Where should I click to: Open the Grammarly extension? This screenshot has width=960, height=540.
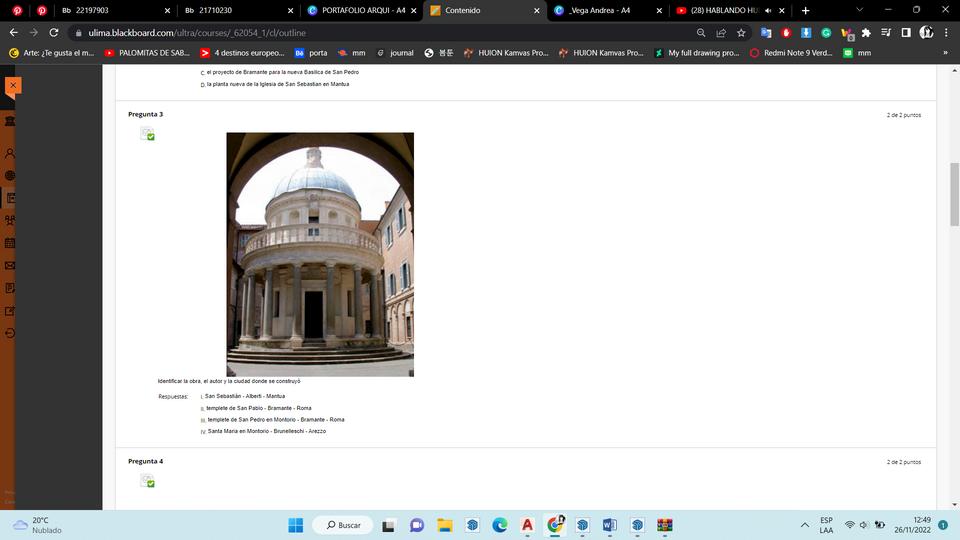(826, 32)
